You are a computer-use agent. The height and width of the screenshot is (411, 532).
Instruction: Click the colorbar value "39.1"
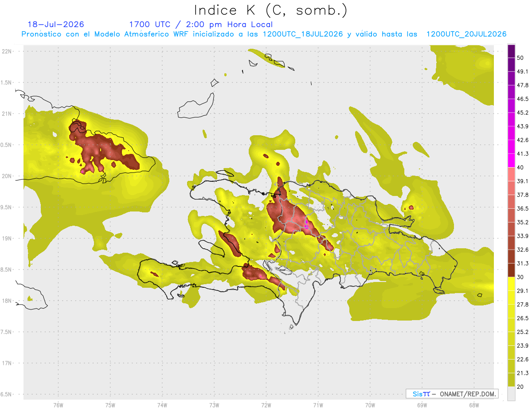[523, 181]
